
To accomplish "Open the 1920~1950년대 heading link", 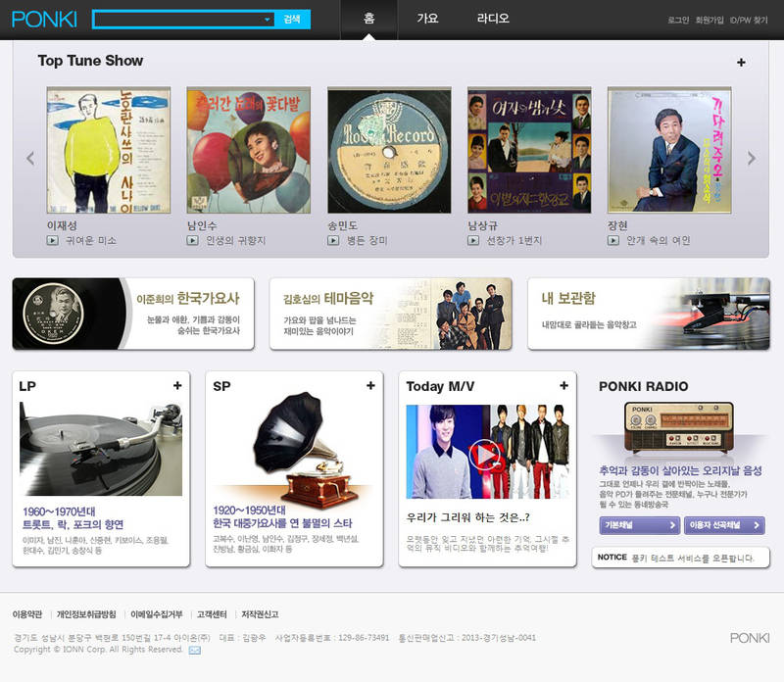I will 282,517.
